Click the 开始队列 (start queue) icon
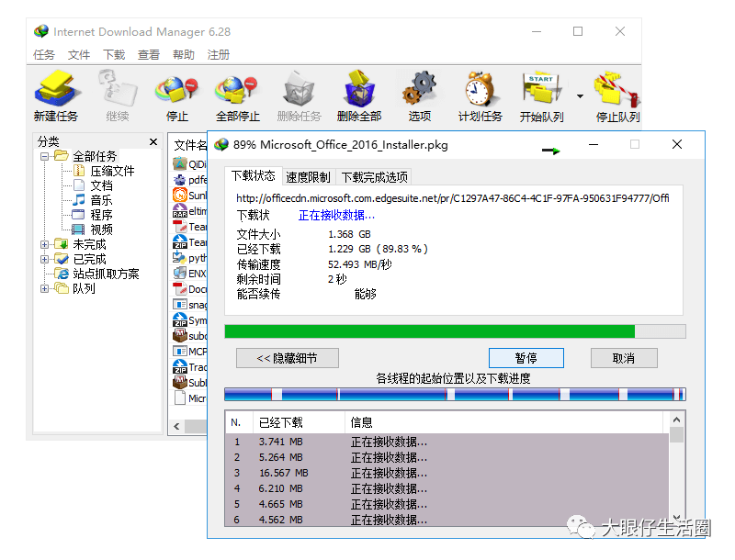 click(541, 96)
